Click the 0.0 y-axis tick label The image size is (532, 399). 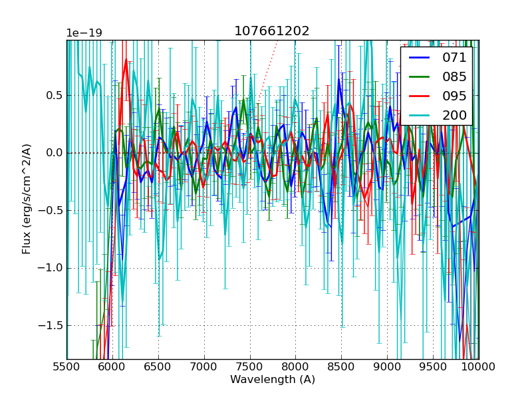53,153
